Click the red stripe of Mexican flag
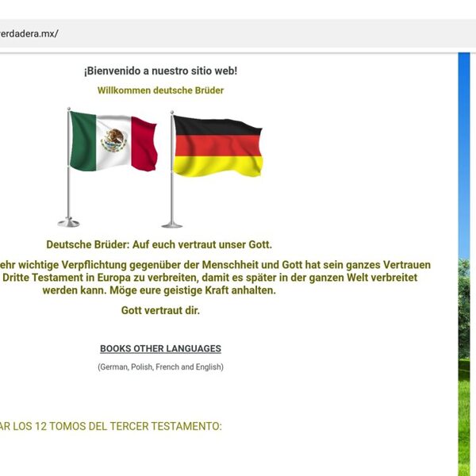This screenshot has height=476, width=476. [144, 144]
